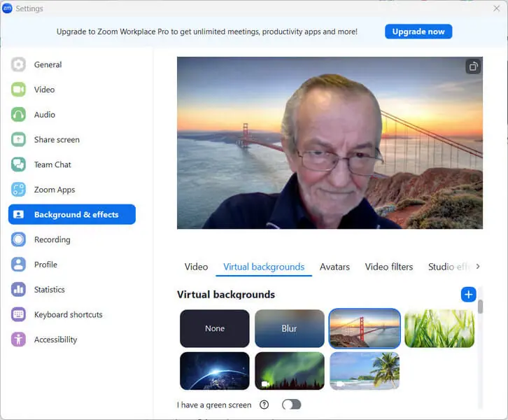The height and width of the screenshot is (420, 508).
Task: Click the Keyboard shortcuts icon
Action: pos(18,314)
